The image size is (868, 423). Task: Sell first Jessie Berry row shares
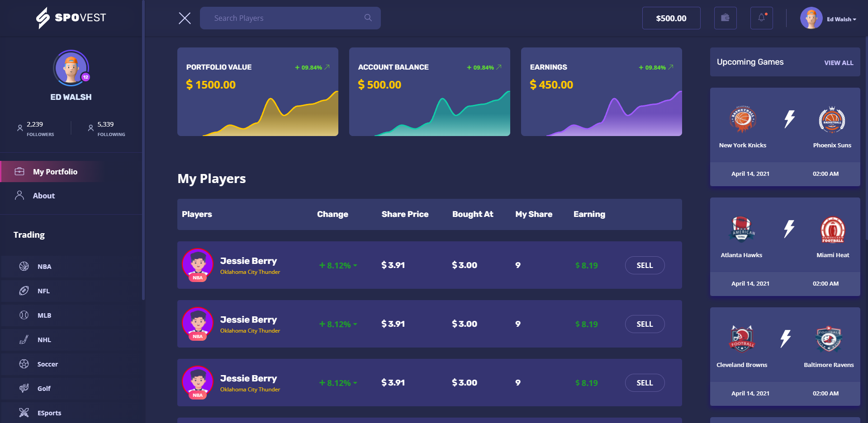click(645, 265)
